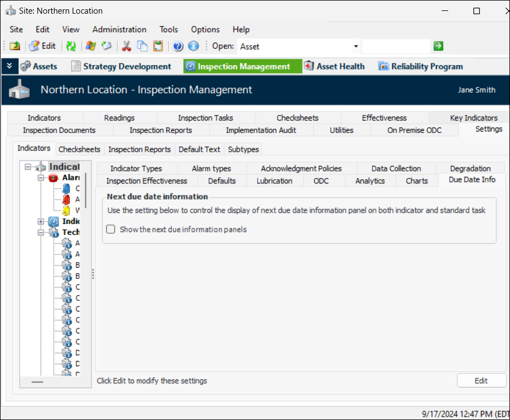Screen dimensions: 510x420
Task: Click the refresh icon in the toolbar
Action: coord(71,47)
